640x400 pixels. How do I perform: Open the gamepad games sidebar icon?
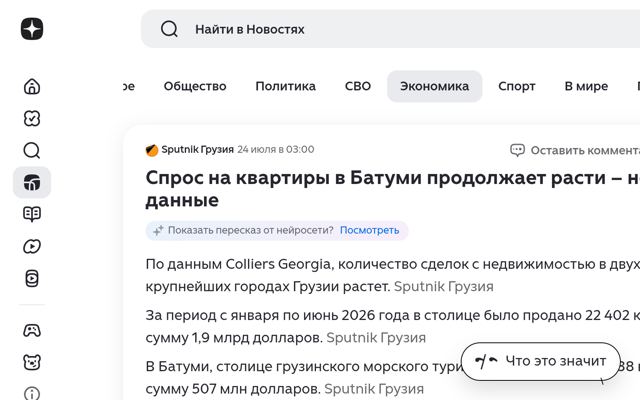[x=32, y=330]
